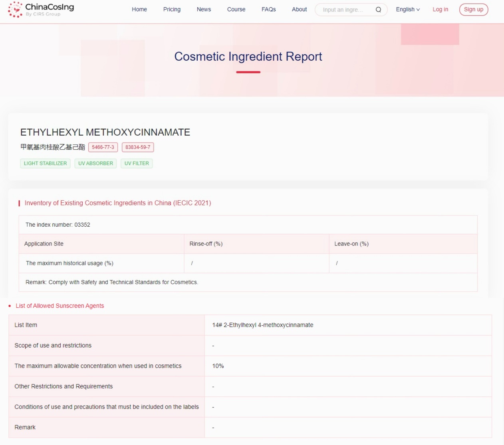Navigate to Course page
This screenshot has width=504, height=445.
tap(236, 10)
